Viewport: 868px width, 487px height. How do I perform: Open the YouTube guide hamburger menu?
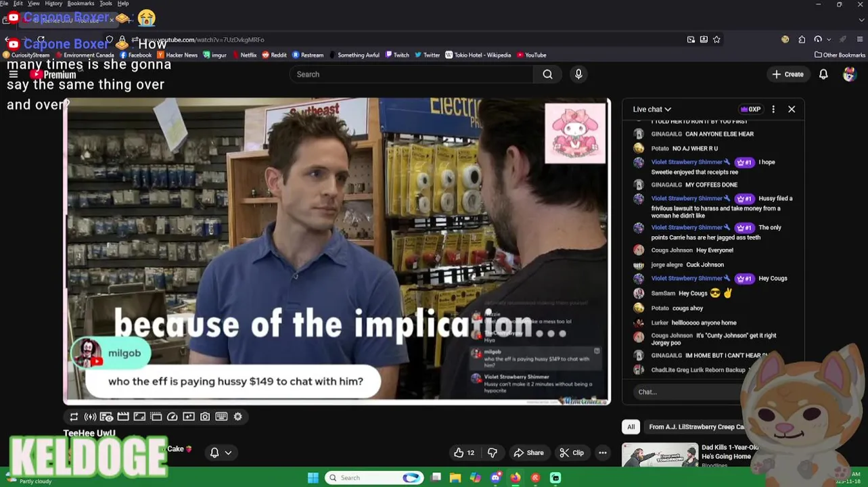[x=13, y=74]
